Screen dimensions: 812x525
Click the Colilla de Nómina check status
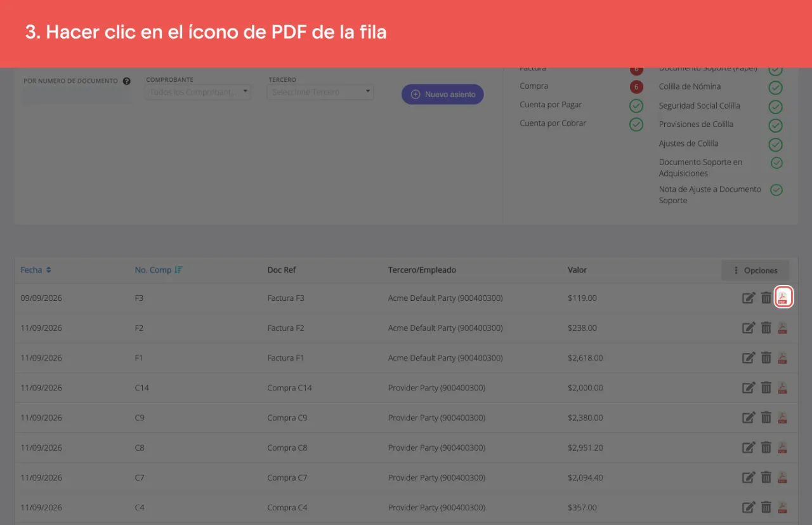click(775, 88)
